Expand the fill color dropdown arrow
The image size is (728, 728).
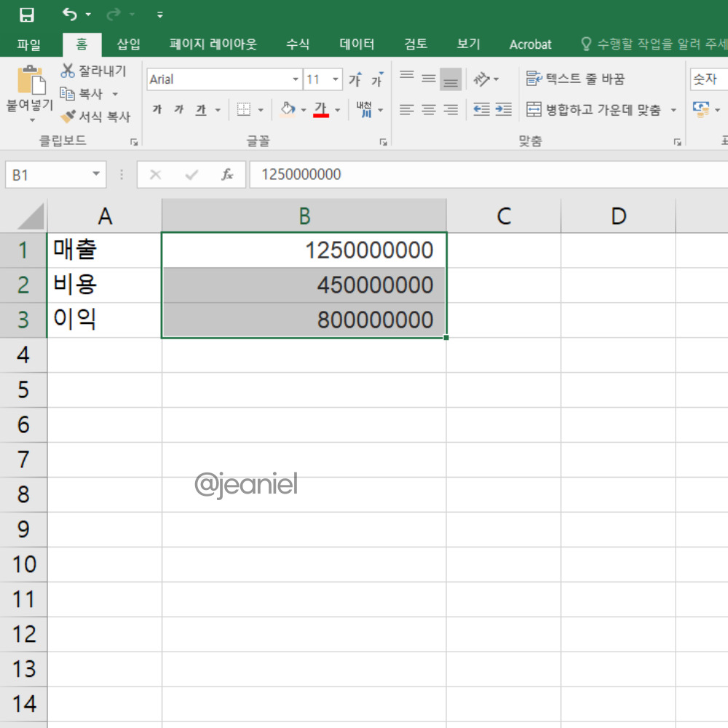pos(304,111)
